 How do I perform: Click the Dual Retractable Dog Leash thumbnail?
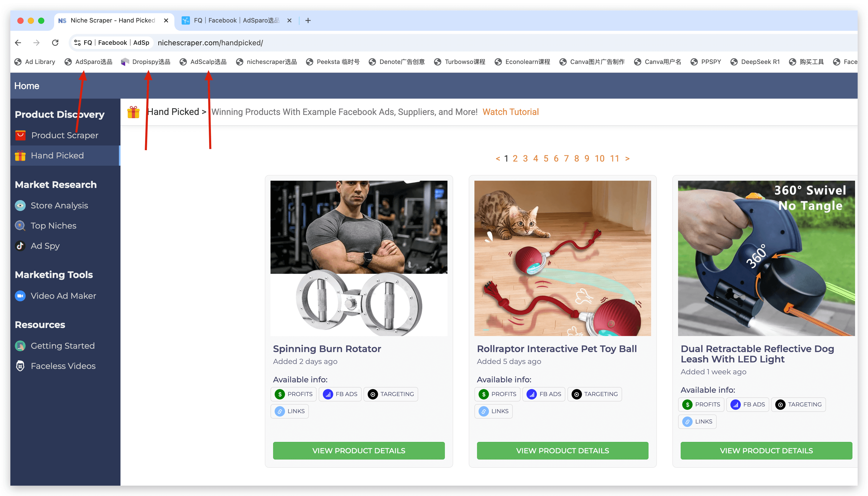pos(766,258)
